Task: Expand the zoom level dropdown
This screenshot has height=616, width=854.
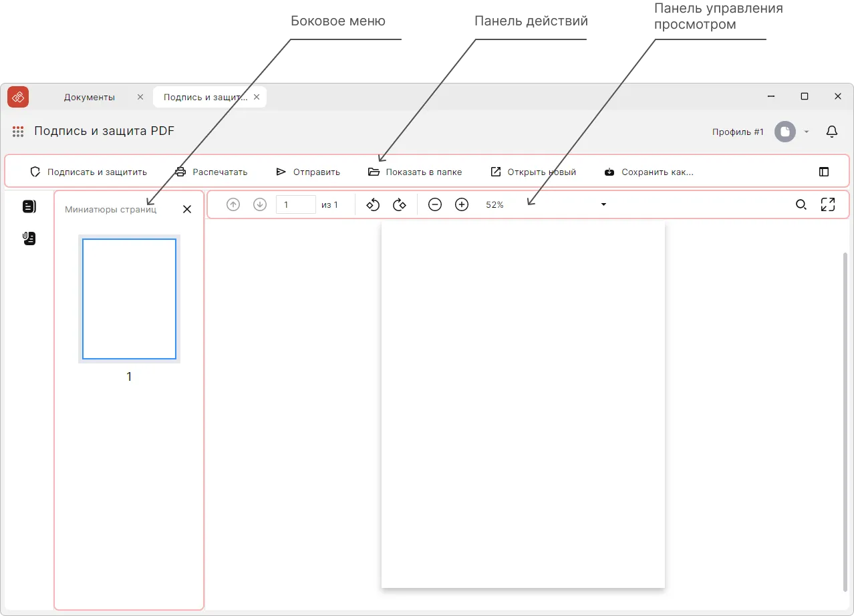Action: [x=603, y=205]
